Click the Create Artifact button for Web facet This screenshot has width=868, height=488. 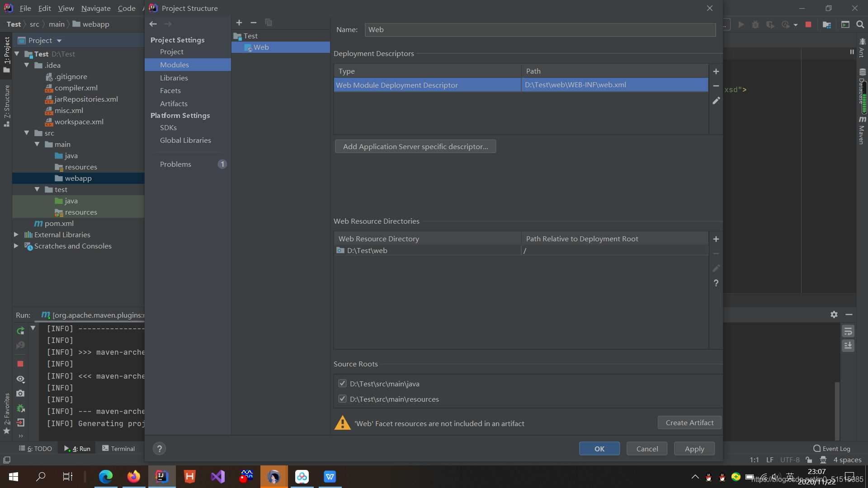click(x=690, y=422)
